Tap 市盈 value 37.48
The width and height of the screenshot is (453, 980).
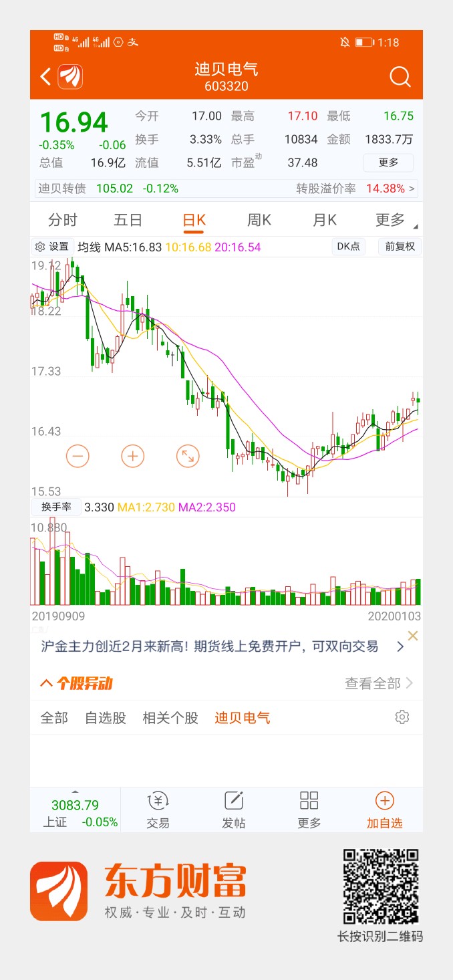(x=303, y=162)
